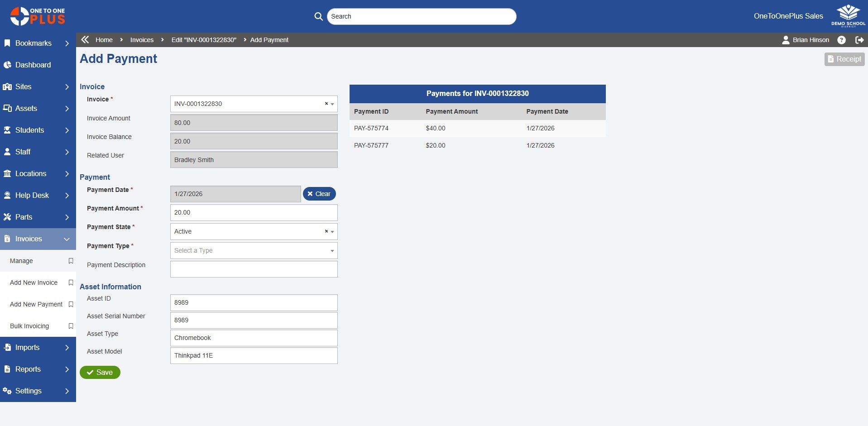Click the OneToOnePlus logo
Image resolution: width=868 pixels, height=426 pixels.
pos(38,16)
